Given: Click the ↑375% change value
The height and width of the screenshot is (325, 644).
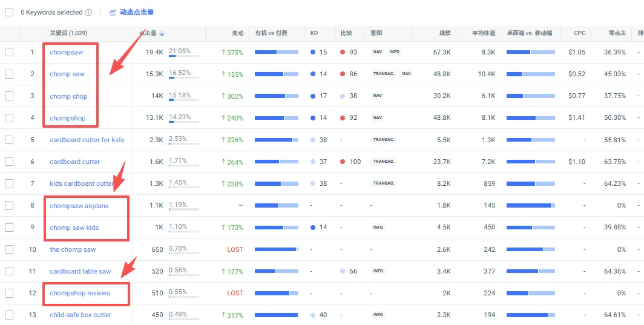Looking at the screenshot, I should [x=232, y=52].
